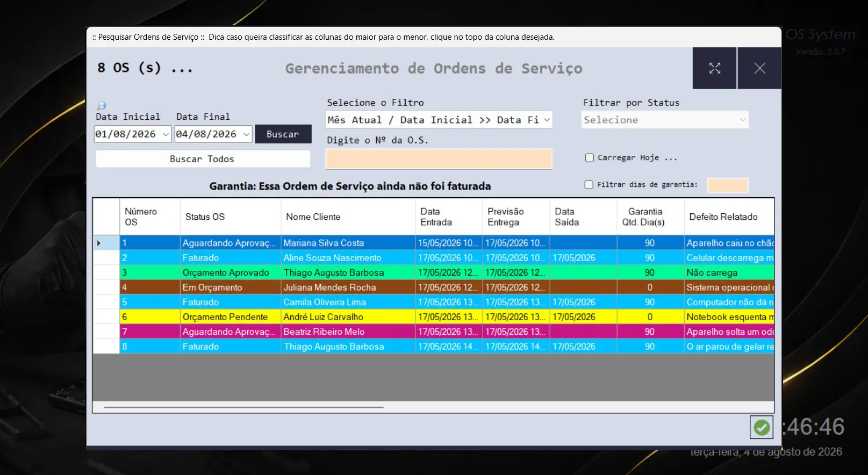Click the Data Saída cell of OS 8
Image resolution: width=868 pixels, height=475 pixels.
[584, 347]
